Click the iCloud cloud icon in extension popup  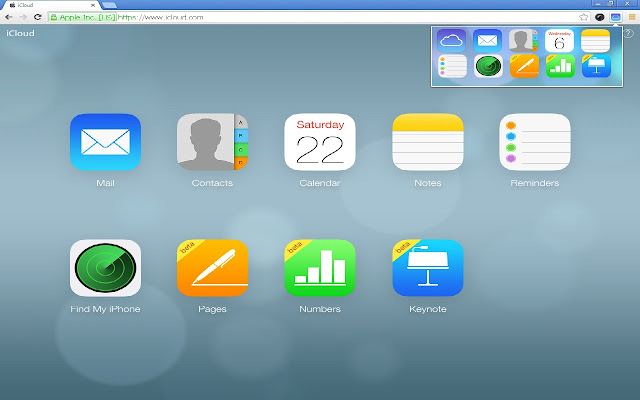pyautogui.click(x=451, y=40)
